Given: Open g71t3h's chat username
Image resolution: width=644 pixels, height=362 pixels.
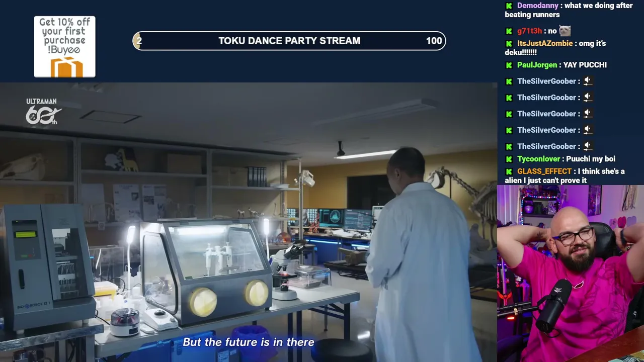Looking at the screenshot, I should (x=529, y=31).
